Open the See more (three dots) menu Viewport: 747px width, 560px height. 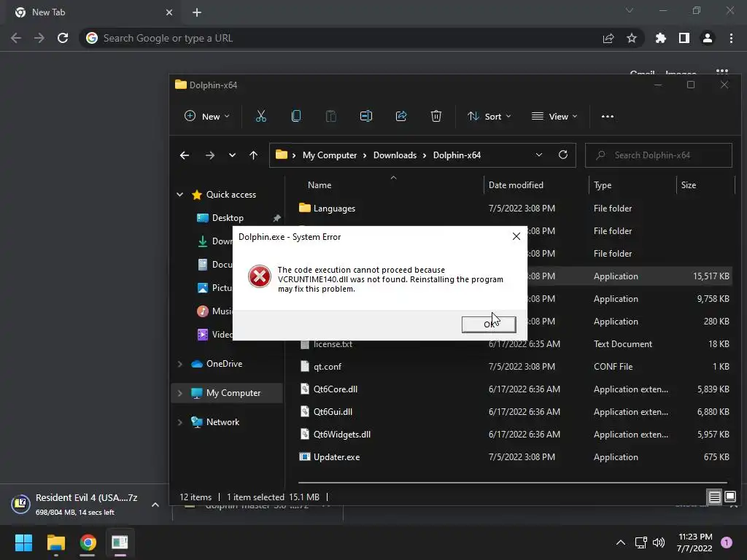608,116
